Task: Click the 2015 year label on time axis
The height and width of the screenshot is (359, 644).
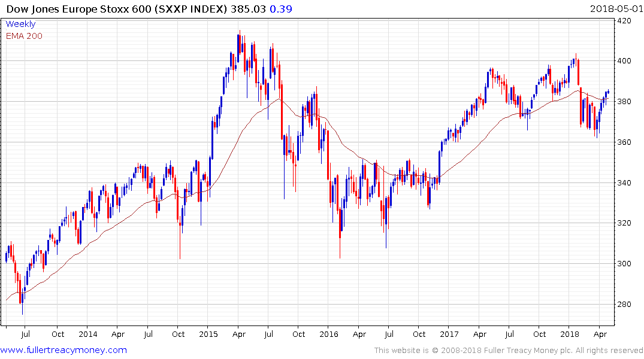Action: point(208,334)
